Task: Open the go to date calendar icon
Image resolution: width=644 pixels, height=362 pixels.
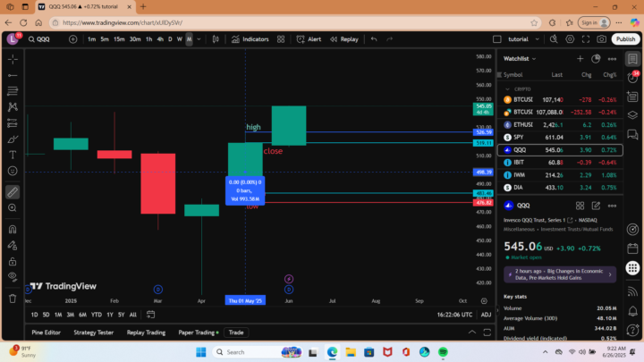Action: pos(151,315)
